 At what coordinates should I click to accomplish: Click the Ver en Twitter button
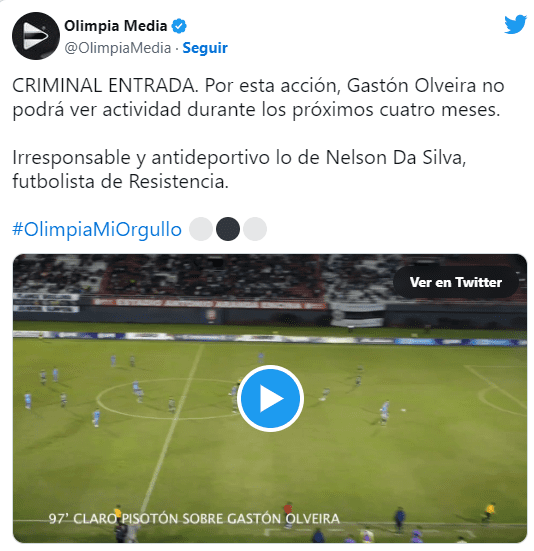coord(456,282)
